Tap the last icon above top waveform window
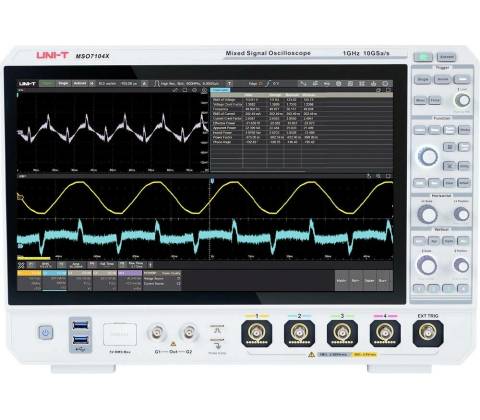The image size is (480, 420). coord(204,90)
